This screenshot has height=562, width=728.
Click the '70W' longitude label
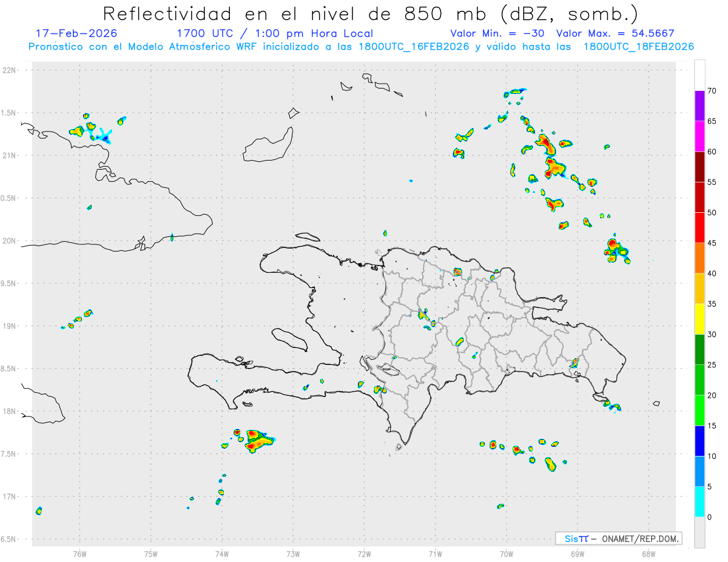coord(507,554)
